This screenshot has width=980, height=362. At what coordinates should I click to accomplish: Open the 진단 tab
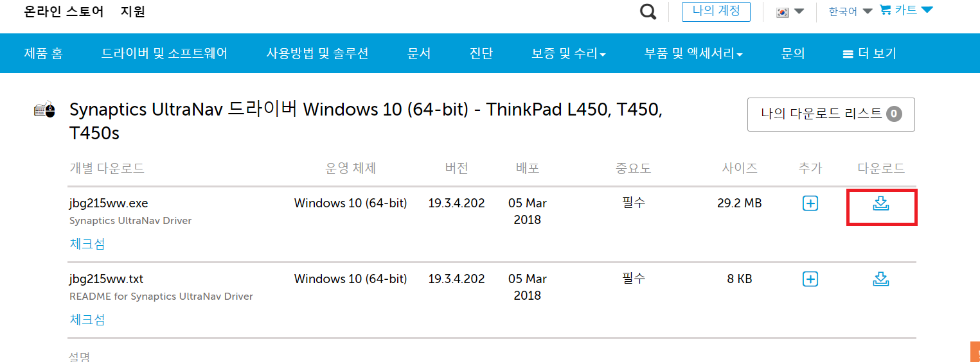point(481,54)
